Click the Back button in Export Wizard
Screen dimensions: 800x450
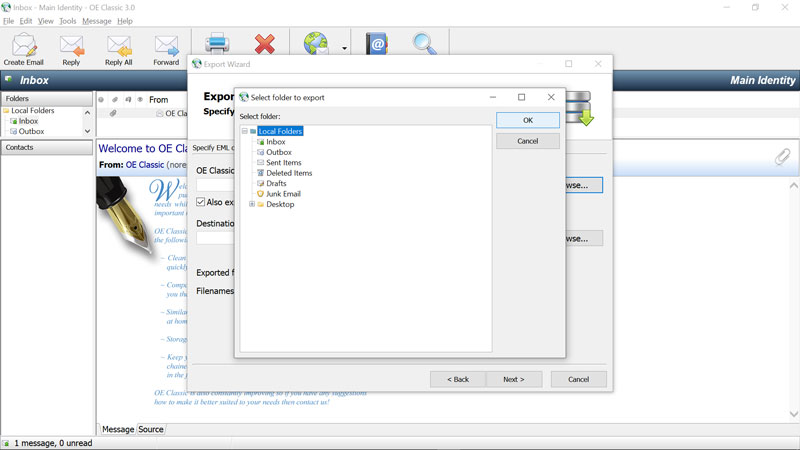pyautogui.click(x=458, y=379)
